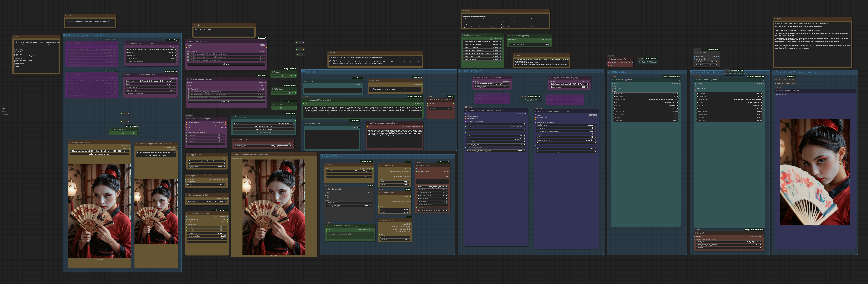The image size is (868, 284).
Task: Switch Toggle All in top Power Lora Loader
Action: [189, 52]
